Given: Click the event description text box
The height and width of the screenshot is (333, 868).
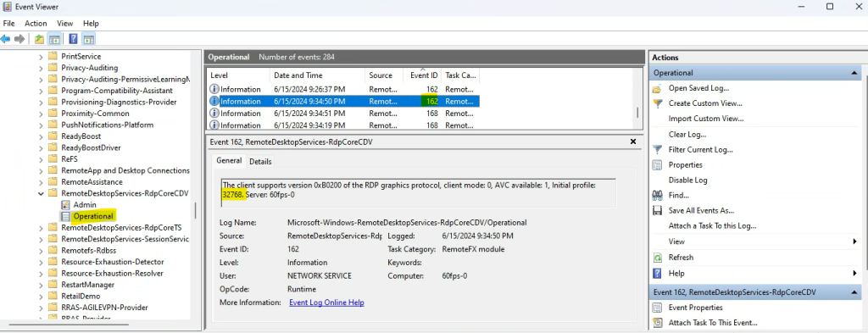Looking at the screenshot, I should point(419,192).
